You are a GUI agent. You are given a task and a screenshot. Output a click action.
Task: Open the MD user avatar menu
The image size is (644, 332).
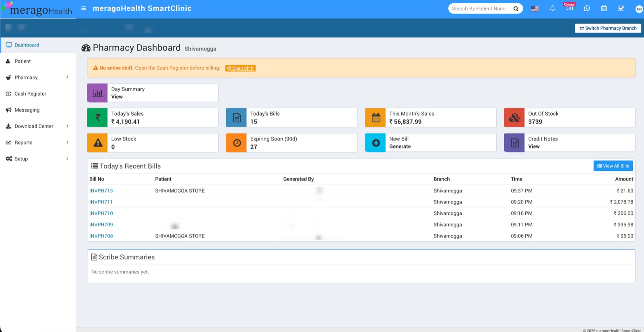639,9
